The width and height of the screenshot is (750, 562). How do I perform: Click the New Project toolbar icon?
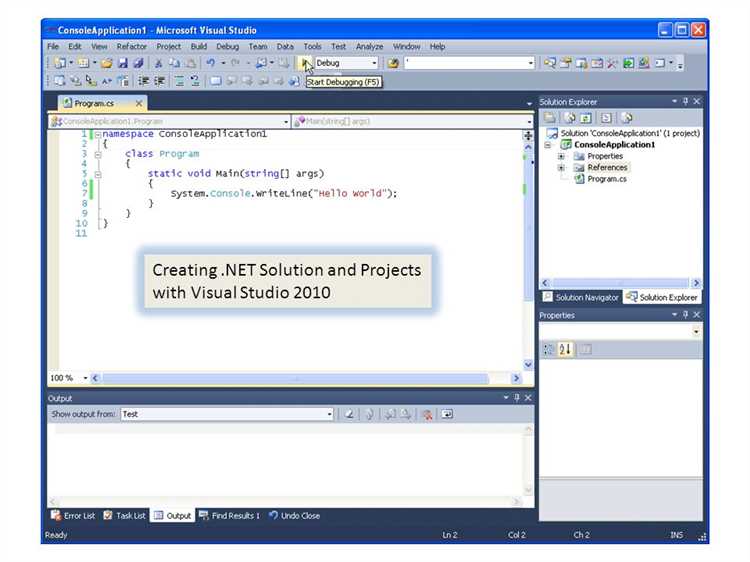(x=60, y=63)
